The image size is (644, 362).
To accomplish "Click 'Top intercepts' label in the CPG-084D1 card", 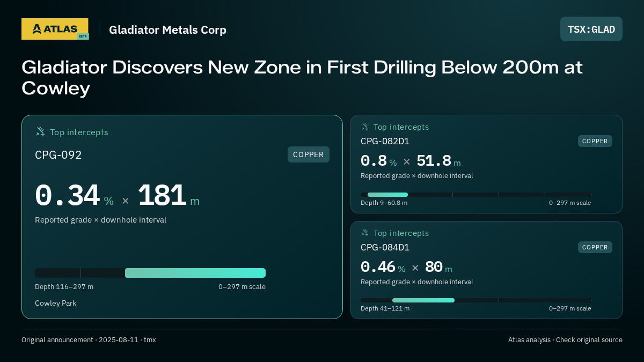I will click(x=401, y=233).
